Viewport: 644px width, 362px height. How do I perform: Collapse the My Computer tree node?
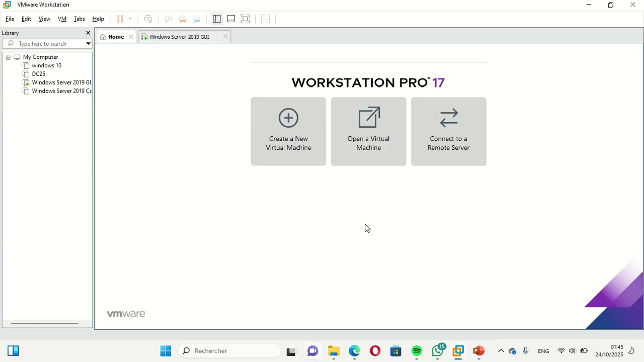8,57
